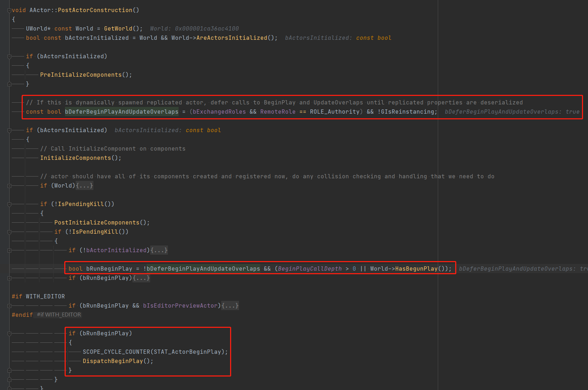
Task: Click the World address inlay hint value
Action: [x=207, y=29]
